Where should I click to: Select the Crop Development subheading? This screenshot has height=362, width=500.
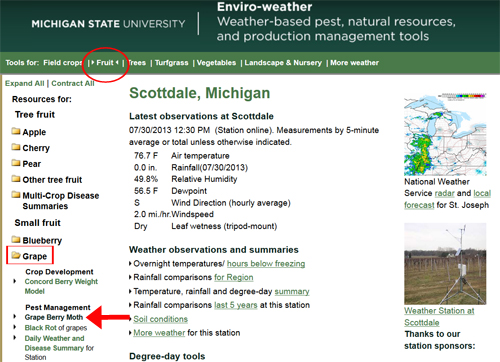[x=59, y=272]
